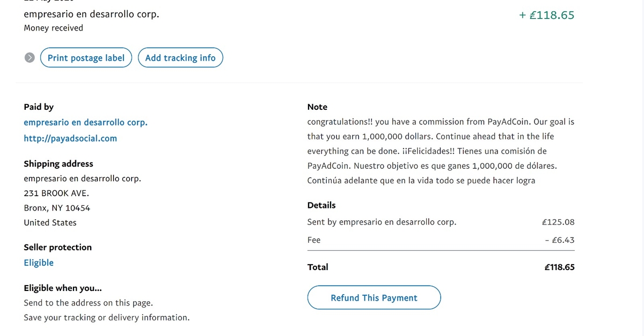Click the transaction title at the top

coord(91,14)
